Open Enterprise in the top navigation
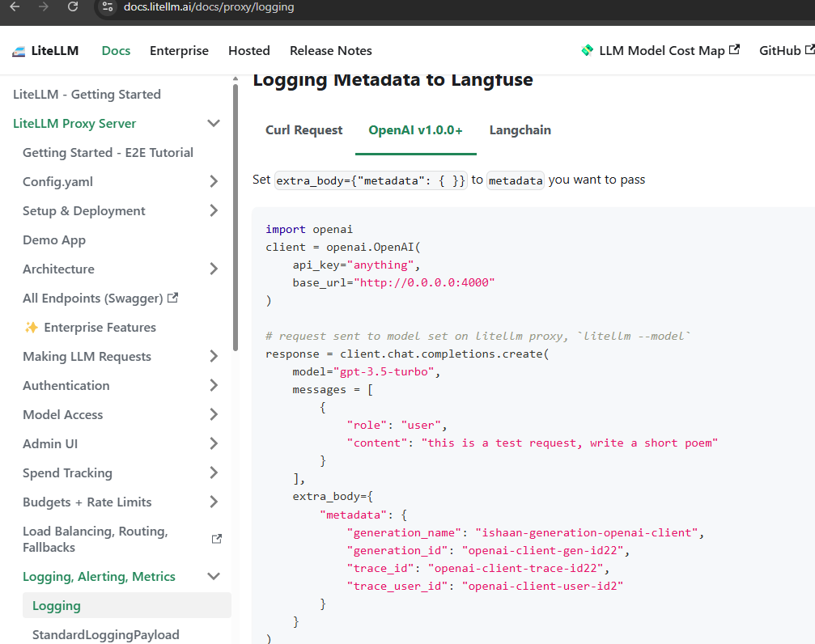Viewport: 815px width, 644px height. point(179,51)
